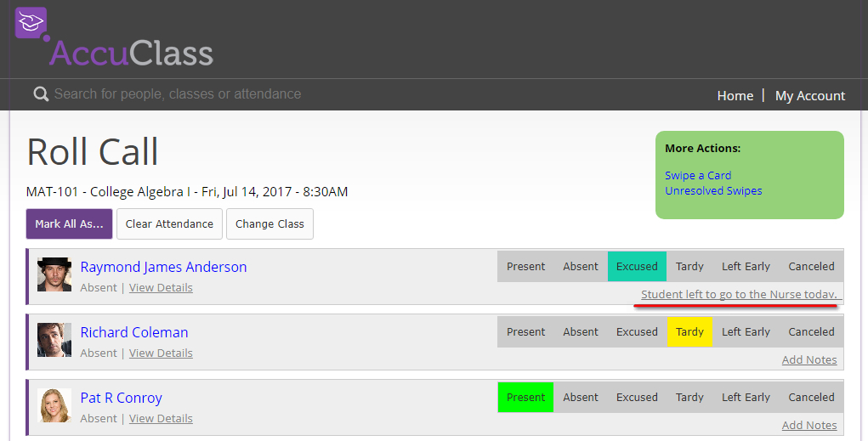868x441 pixels.
Task: Mark Raymond James Anderson as Present
Action: tap(525, 267)
